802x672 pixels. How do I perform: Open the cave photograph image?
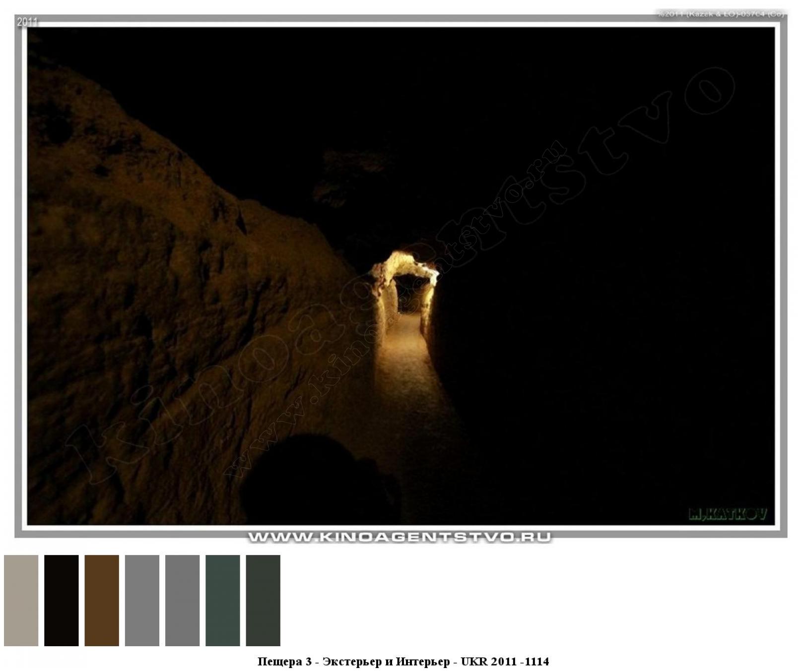coord(401,276)
